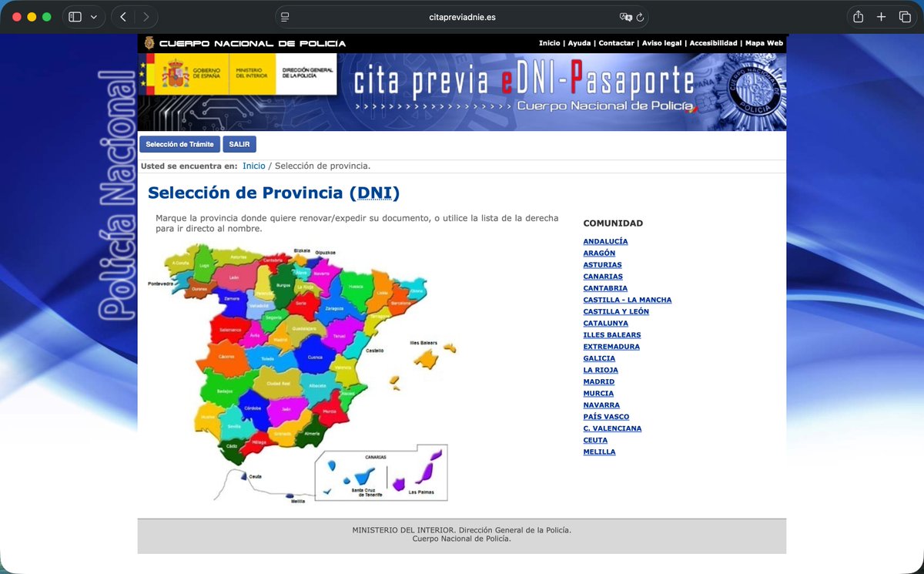The image size is (924, 574).
Task: Select the ILLES BALEARS community link
Action: point(612,334)
